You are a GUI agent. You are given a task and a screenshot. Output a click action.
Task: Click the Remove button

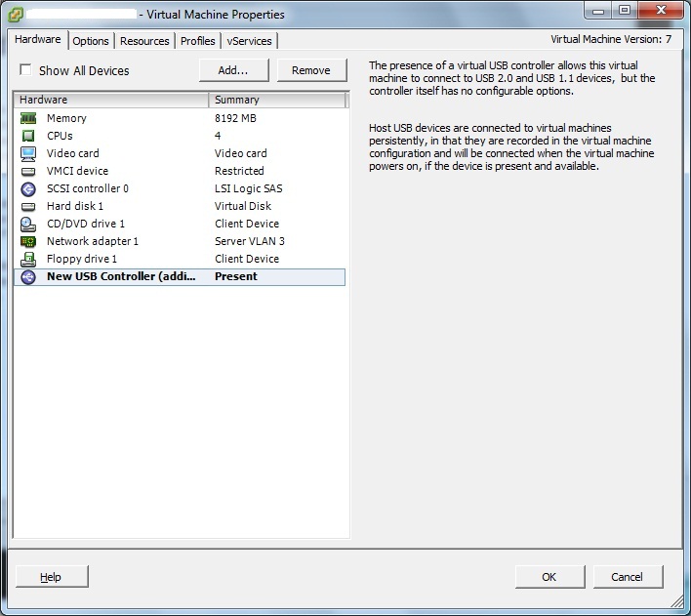[311, 70]
